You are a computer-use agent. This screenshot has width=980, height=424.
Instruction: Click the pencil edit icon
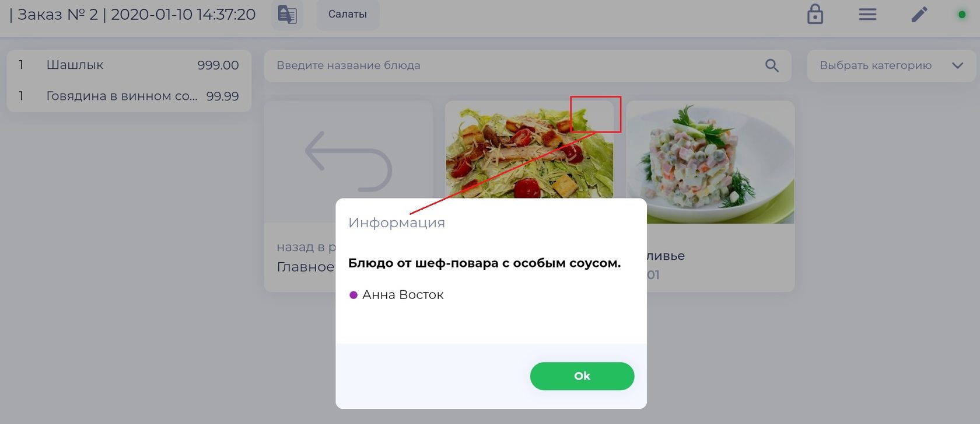click(x=919, y=14)
